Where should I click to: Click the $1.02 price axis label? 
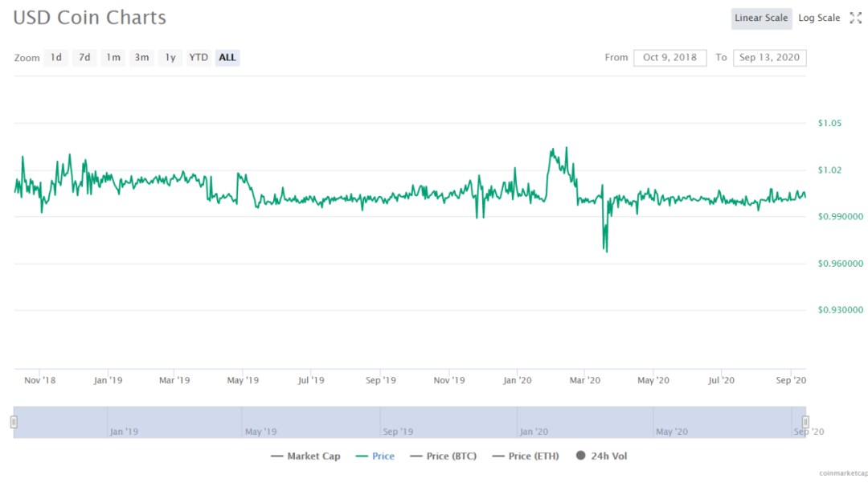829,170
